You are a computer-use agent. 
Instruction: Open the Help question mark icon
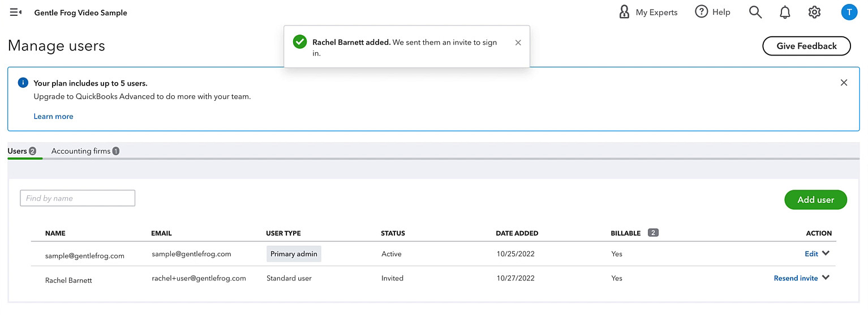(702, 12)
